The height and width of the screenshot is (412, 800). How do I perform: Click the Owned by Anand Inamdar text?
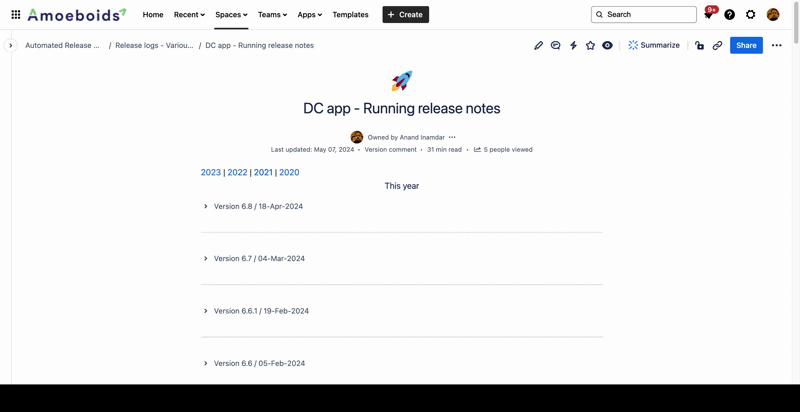406,137
